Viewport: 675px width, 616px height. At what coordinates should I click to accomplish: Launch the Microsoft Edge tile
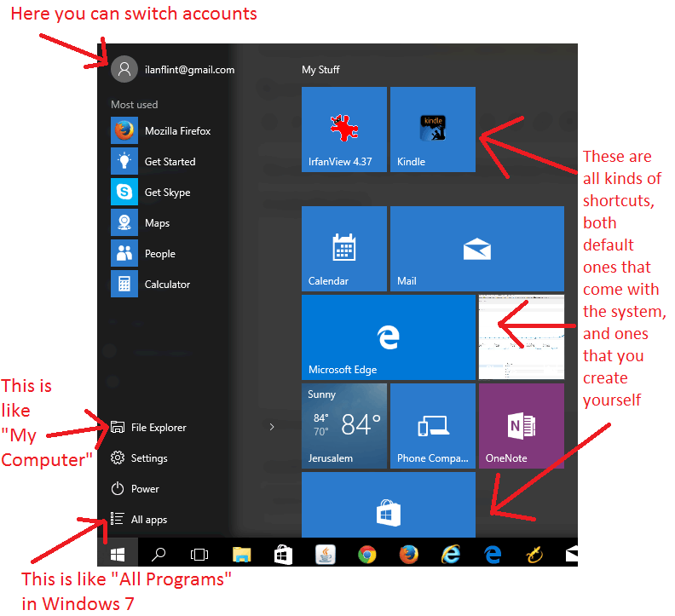(389, 337)
